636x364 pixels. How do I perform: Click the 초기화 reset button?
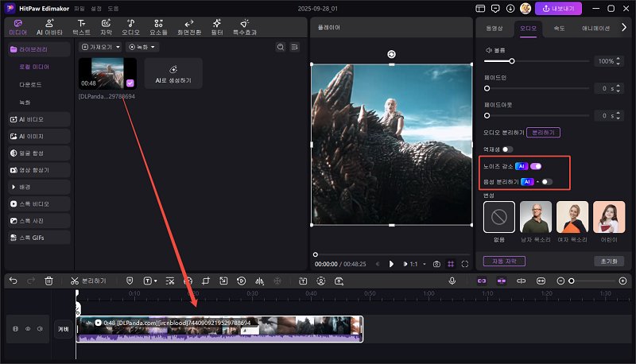(609, 261)
